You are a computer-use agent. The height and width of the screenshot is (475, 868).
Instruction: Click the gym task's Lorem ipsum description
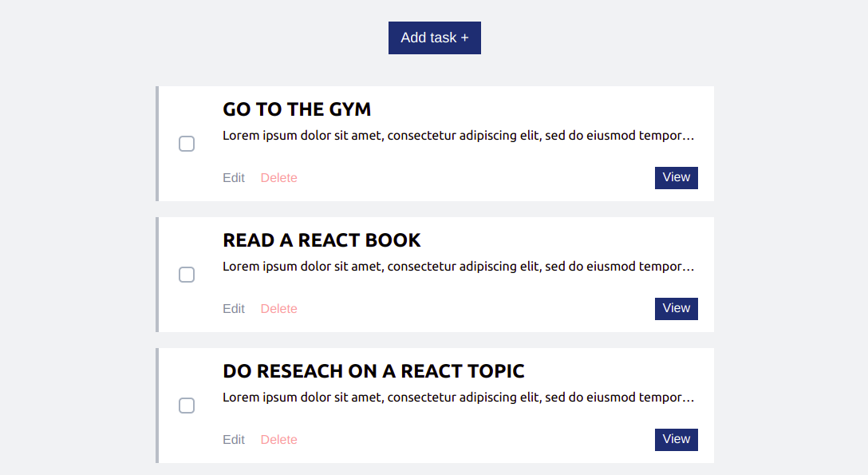(x=459, y=136)
